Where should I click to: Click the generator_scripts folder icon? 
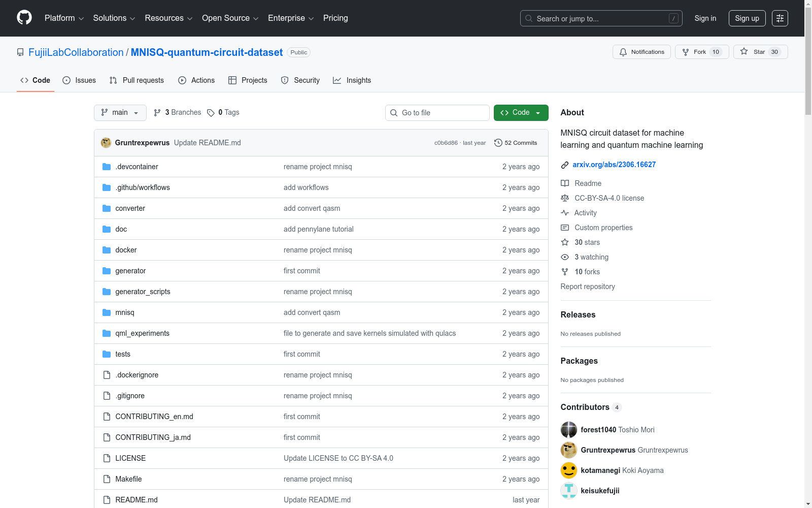pyautogui.click(x=107, y=292)
